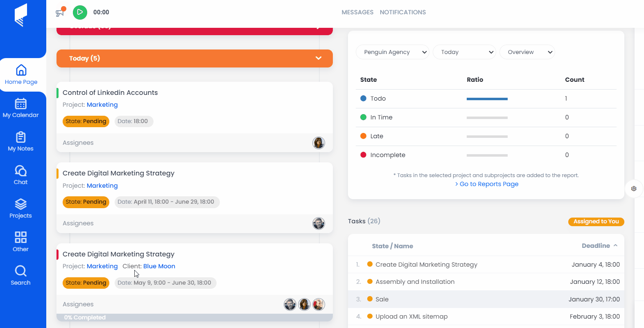Open My Notes from sidebar
Screen dimensions: 644x328
pyautogui.click(x=21, y=142)
